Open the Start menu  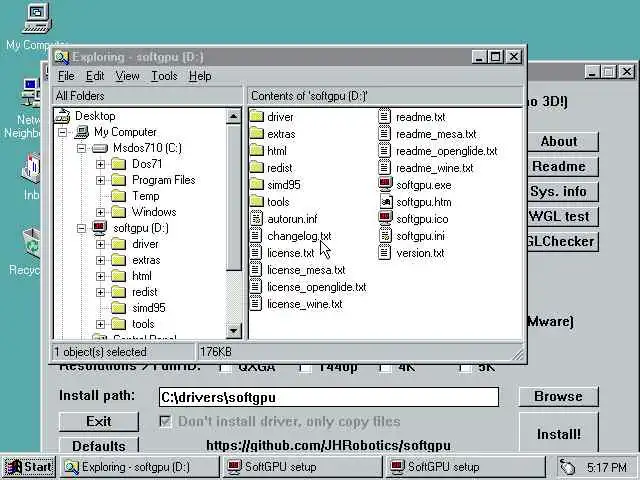pyautogui.click(x=29, y=467)
